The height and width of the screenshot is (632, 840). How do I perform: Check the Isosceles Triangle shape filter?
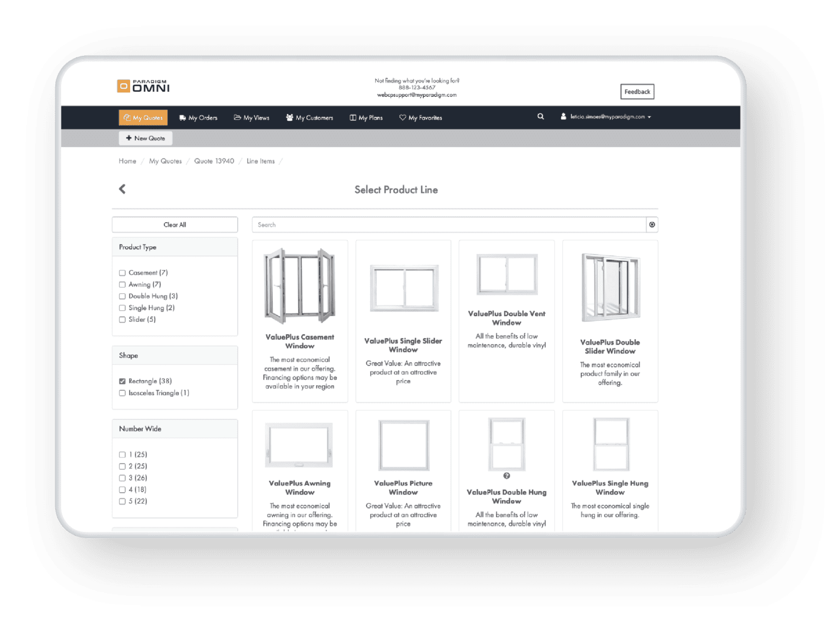122,393
